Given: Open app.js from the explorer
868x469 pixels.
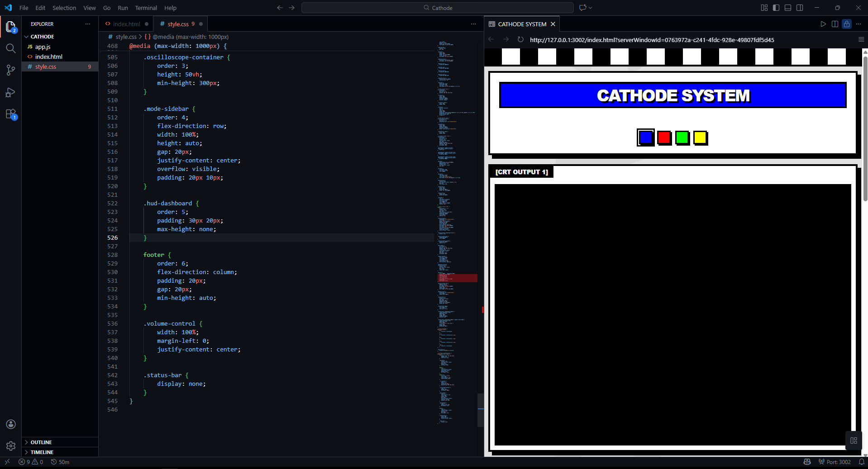Looking at the screenshot, I should click(43, 47).
